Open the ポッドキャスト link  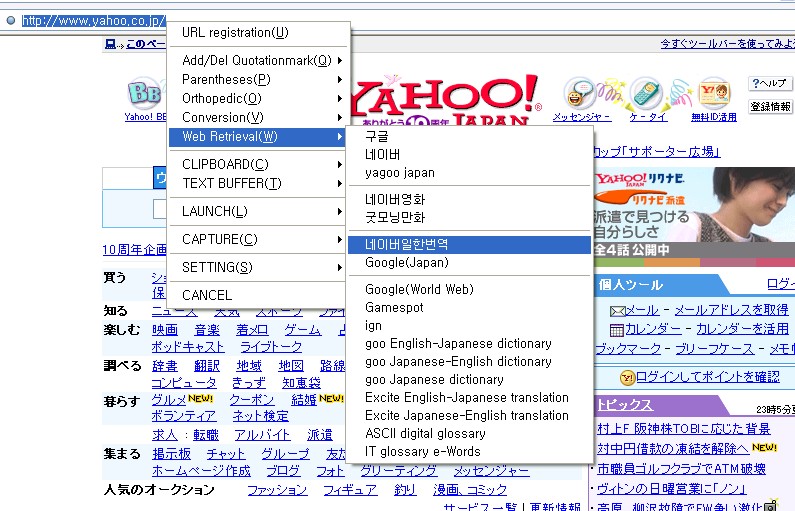188,347
